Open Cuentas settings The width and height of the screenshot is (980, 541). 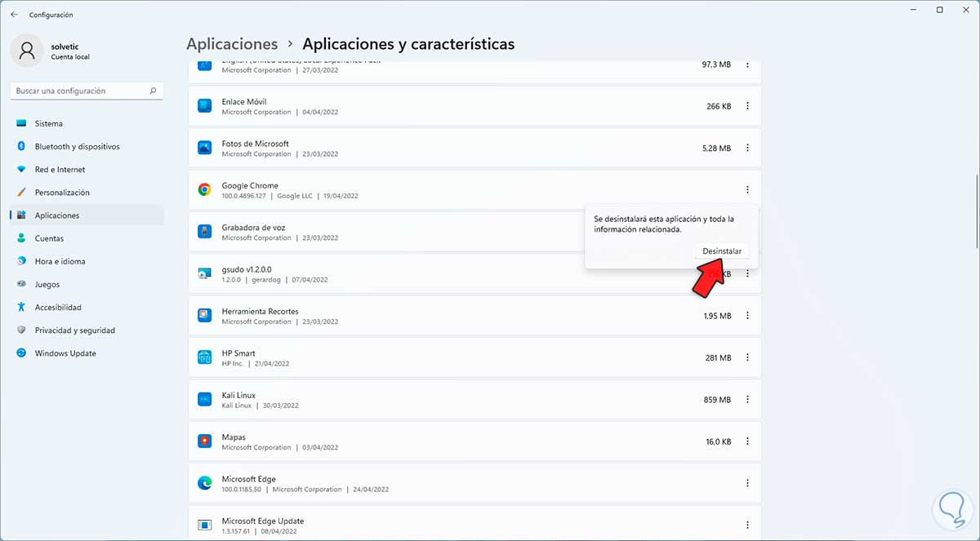point(87,238)
